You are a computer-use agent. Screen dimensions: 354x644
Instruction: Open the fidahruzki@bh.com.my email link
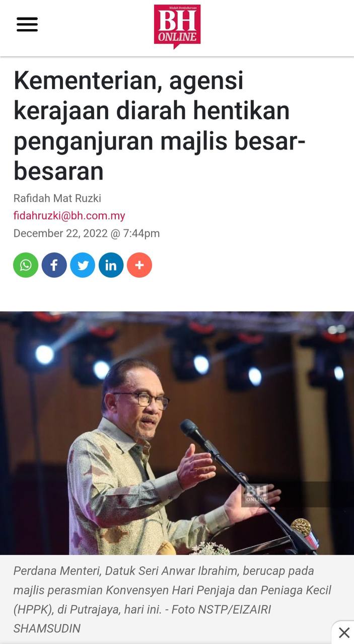(69, 216)
